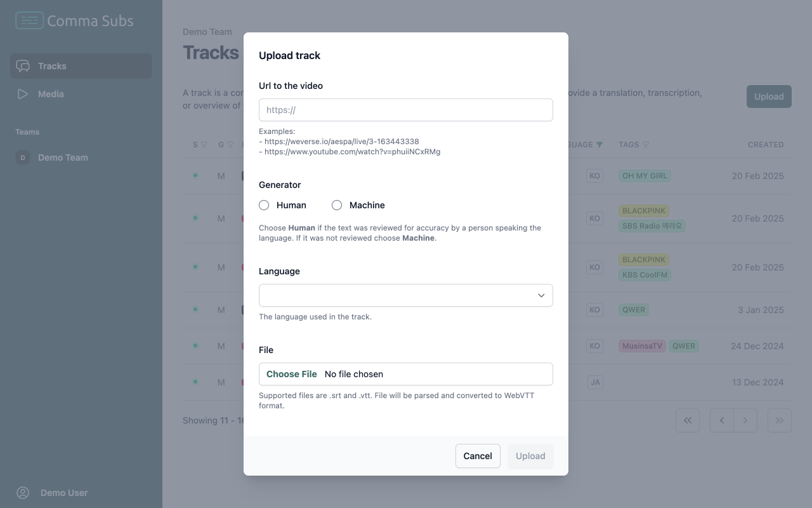The height and width of the screenshot is (508, 812).
Task: Click the Demo User avatar icon
Action: tap(23, 493)
